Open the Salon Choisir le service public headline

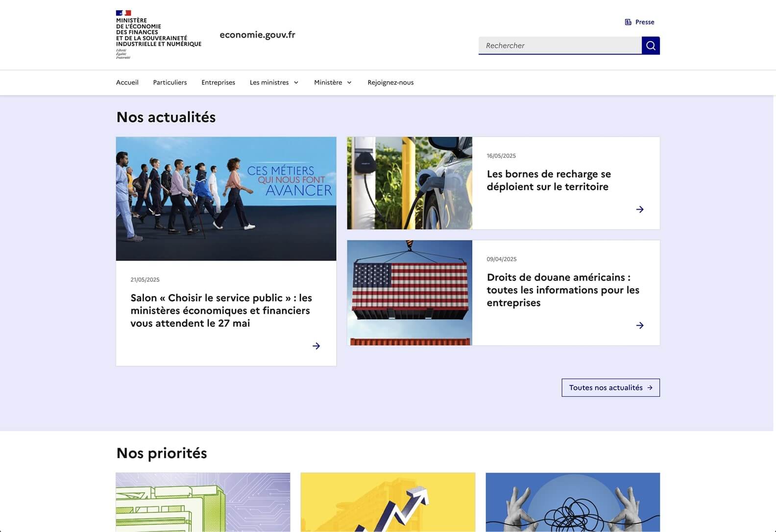tap(221, 311)
